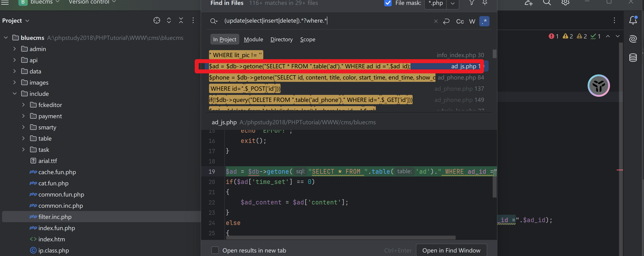Expand the admin folder in project tree
644x256 pixels.
(x=15, y=48)
